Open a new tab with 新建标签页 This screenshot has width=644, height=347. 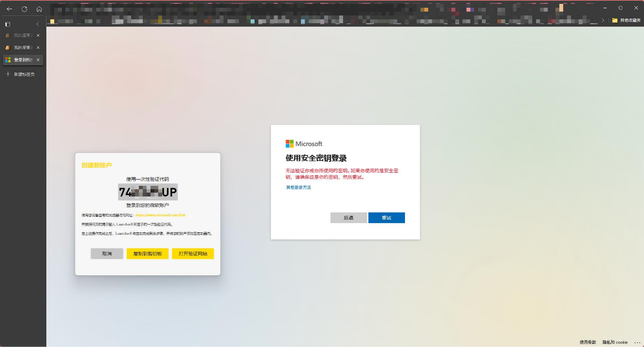20,74
